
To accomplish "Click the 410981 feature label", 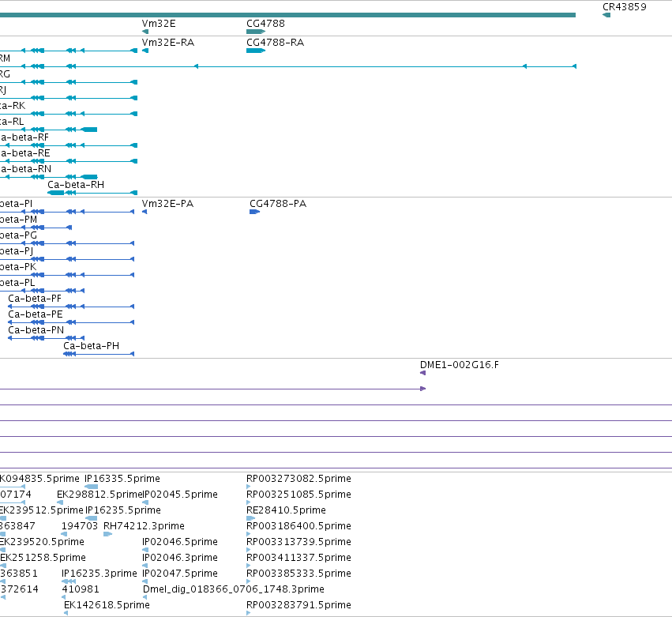I will [81, 589].
